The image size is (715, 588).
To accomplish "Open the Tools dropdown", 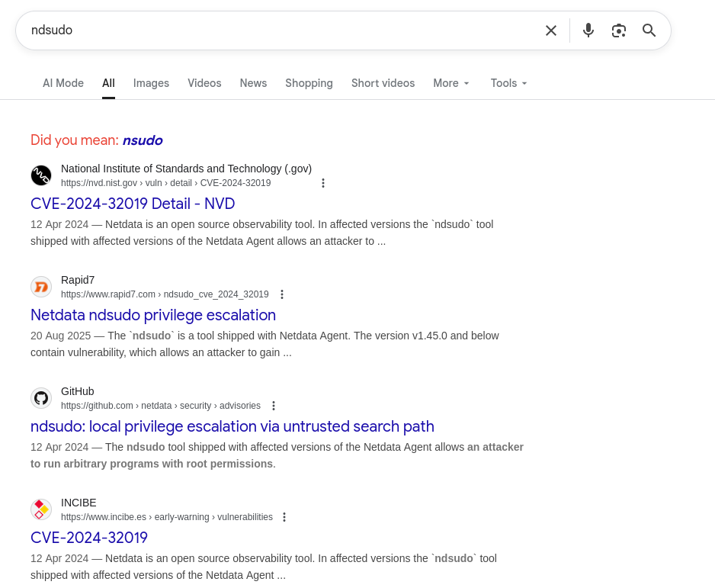I will click(508, 83).
